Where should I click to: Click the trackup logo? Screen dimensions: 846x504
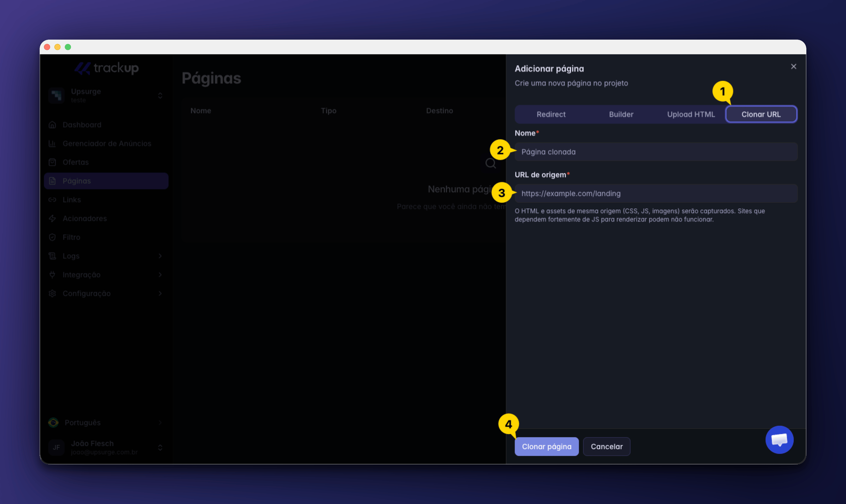[x=106, y=68]
